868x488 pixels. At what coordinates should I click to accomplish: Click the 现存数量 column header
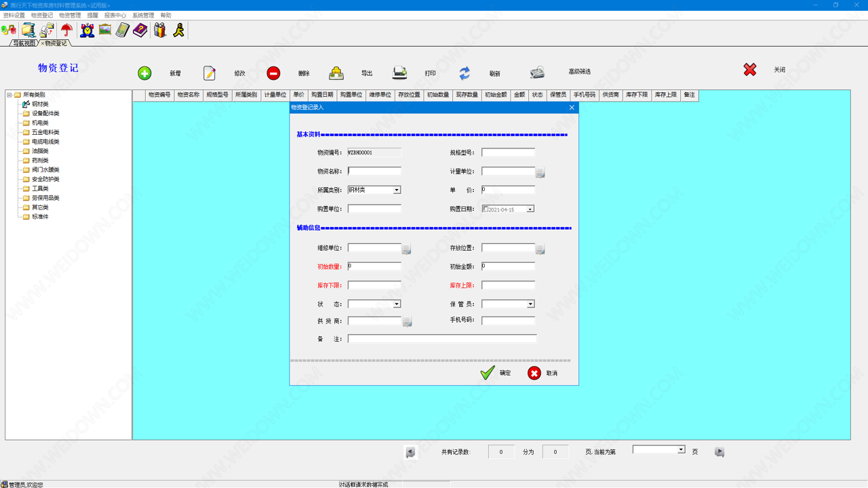tap(467, 96)
